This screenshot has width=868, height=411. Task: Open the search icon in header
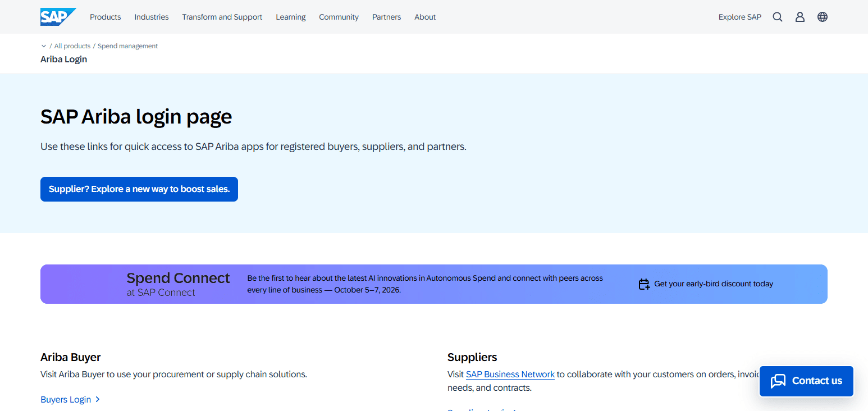point(778,17)
